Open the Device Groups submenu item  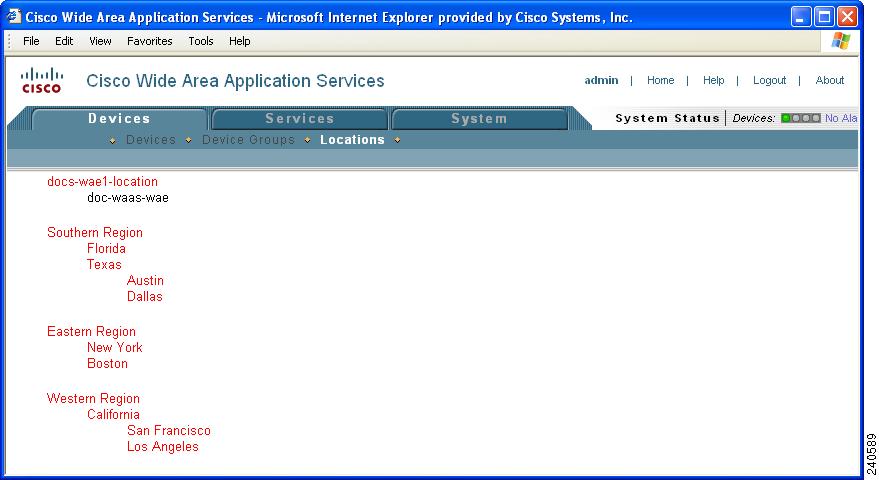[248, 140]
